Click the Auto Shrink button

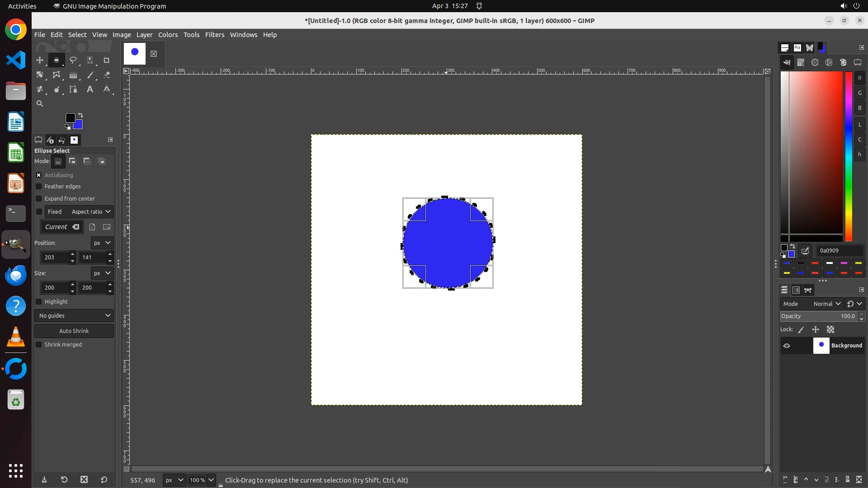74,331
